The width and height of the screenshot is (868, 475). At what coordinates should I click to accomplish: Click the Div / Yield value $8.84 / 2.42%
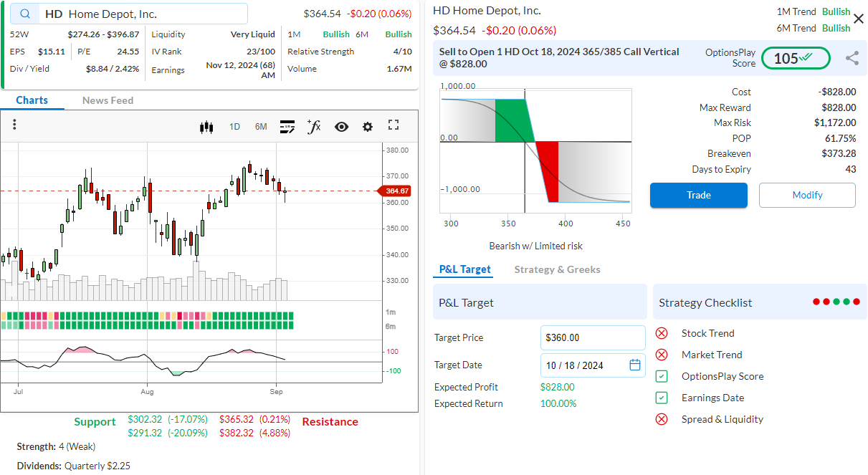pos(113,69)
